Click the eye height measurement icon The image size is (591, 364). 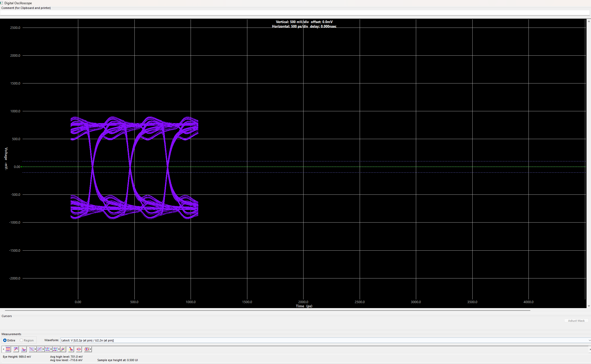click(87, 349)
